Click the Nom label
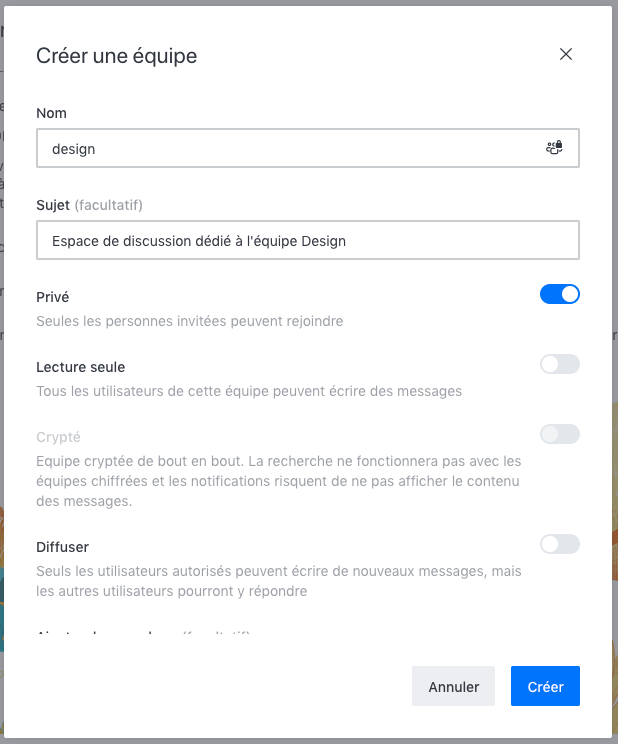 click(x=51, y=113)
